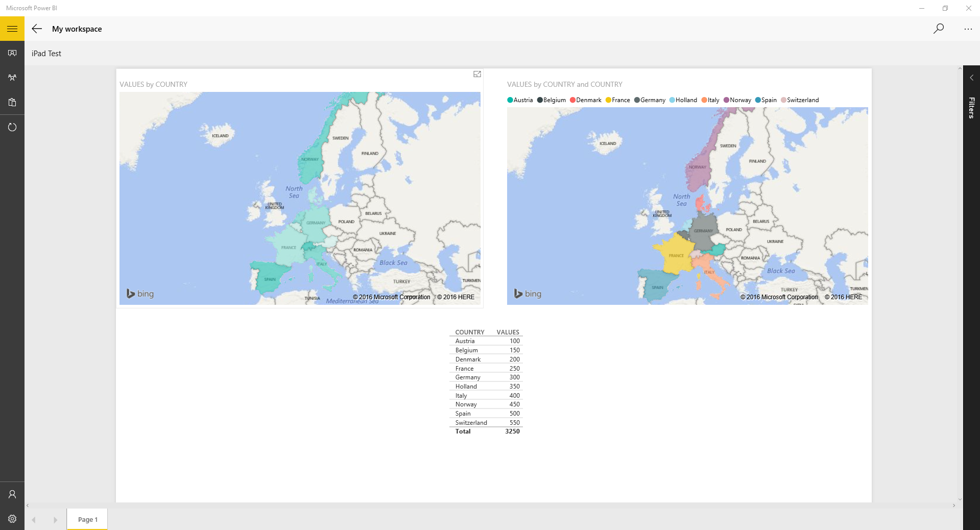Click the iPad Test report title
The height and width of the screenshot is (530, 980).
46,54
